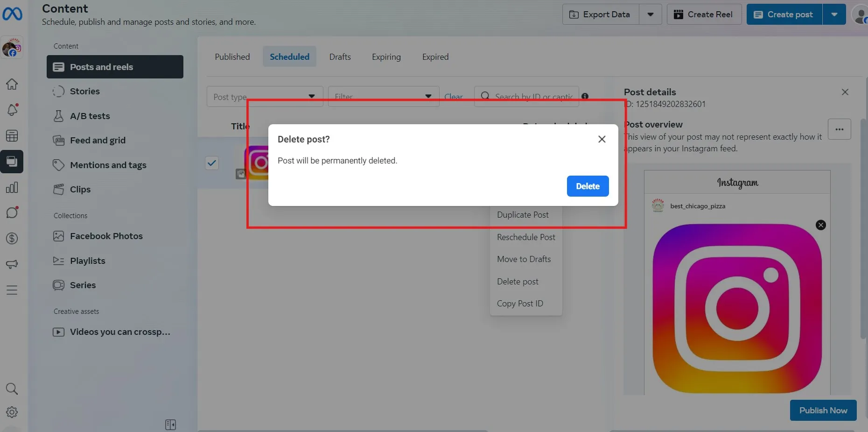Remove image with black X badge
This screenshot has height=432, width=868.
pyautogui.click(x=821, y=225)
